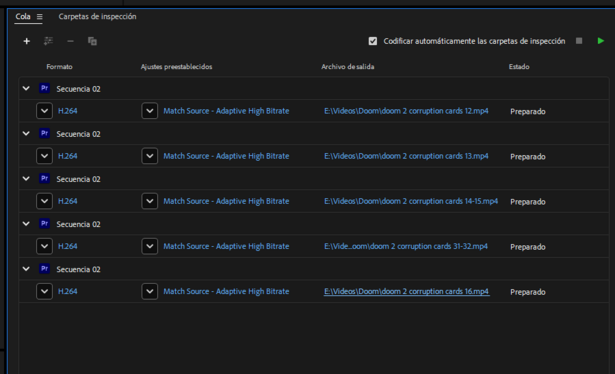Open preset dropdown for cards 13 row
Screen dimensions: 615x374
tap(149, 156)
